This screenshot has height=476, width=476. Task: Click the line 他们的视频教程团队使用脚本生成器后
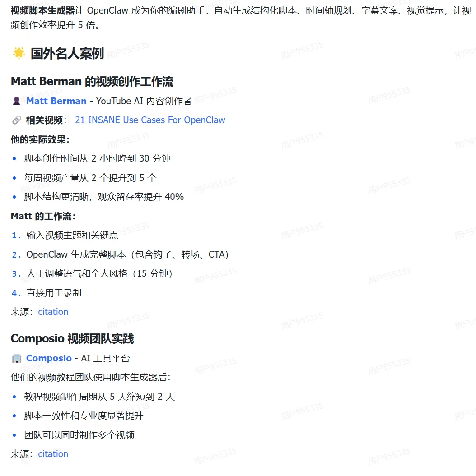coord(90,377)
